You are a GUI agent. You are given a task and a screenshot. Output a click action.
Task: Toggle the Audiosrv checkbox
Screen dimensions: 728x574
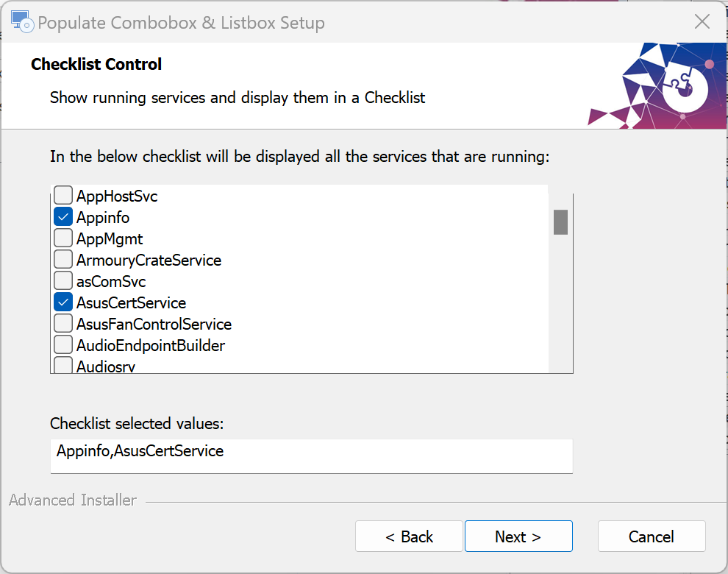click(x=63, y=365)
